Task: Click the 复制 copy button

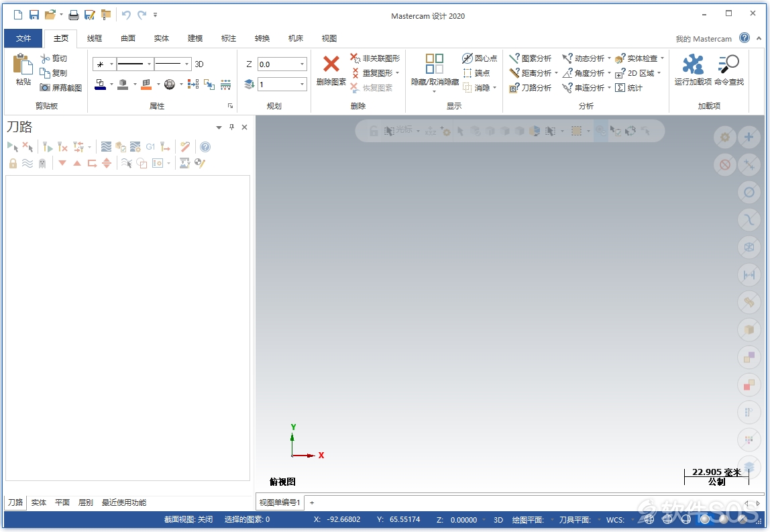Action: [54, 72]
